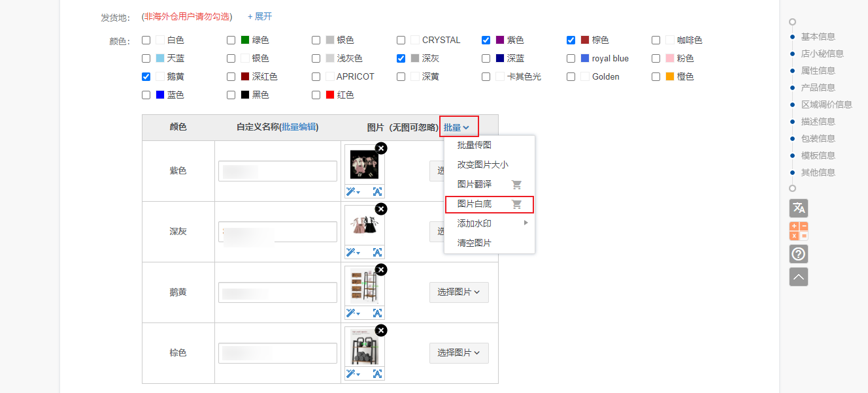868x393 pixels.
Task: Click the image translate icon in 深灰 row
Action: pyautogui.click(x=377, y=252)
